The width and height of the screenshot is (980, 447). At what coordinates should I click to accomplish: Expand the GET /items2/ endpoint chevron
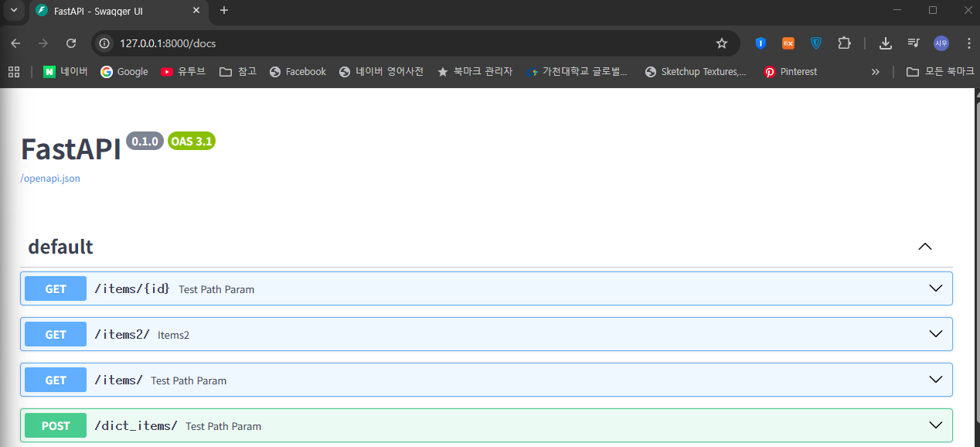coord(936,334)
